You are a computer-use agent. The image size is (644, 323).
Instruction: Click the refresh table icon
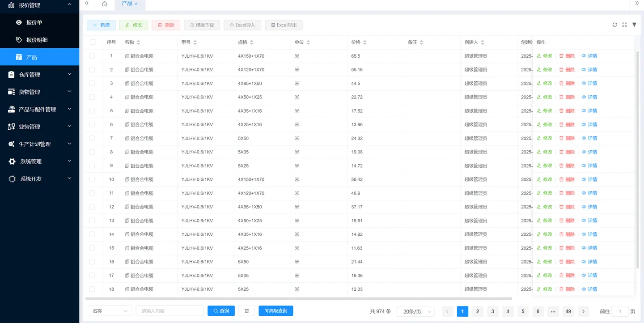click(x=614, y=25)
